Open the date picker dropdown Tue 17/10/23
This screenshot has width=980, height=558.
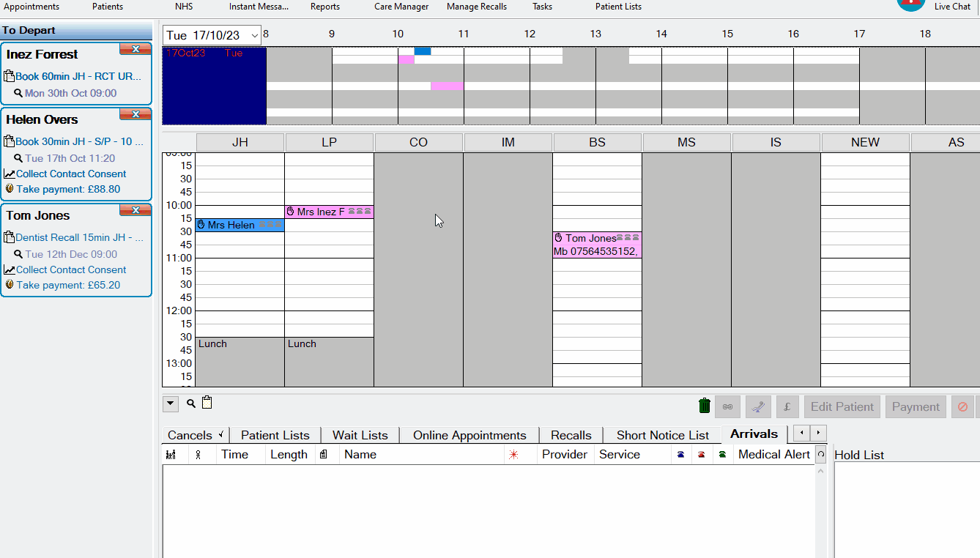pyautogui.click(x=254, y=35)
